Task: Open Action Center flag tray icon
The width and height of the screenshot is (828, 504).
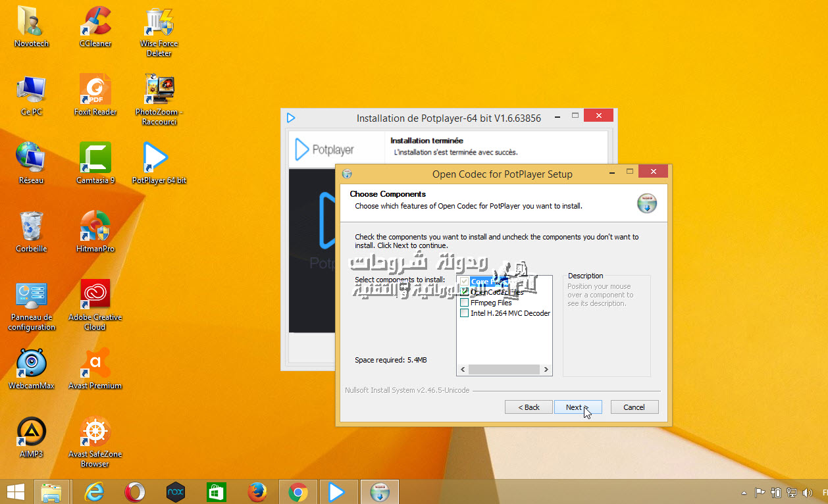Action: (x=760, y=492)
